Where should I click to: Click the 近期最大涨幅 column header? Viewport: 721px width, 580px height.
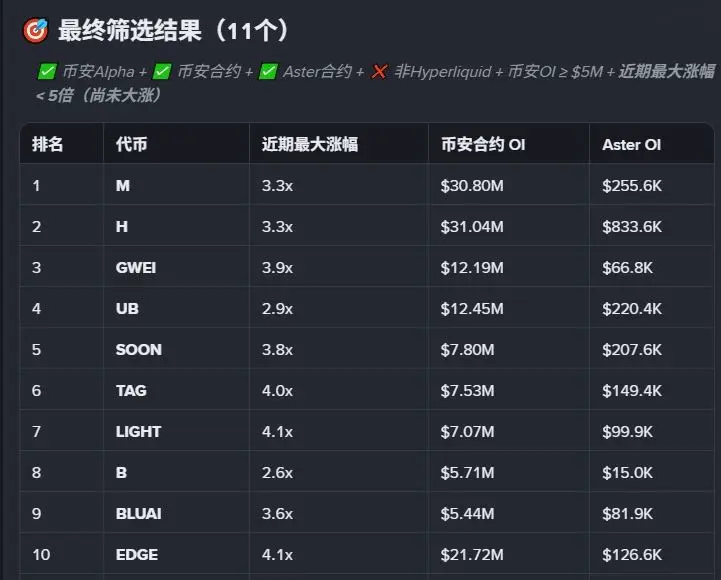click(310, 145)
